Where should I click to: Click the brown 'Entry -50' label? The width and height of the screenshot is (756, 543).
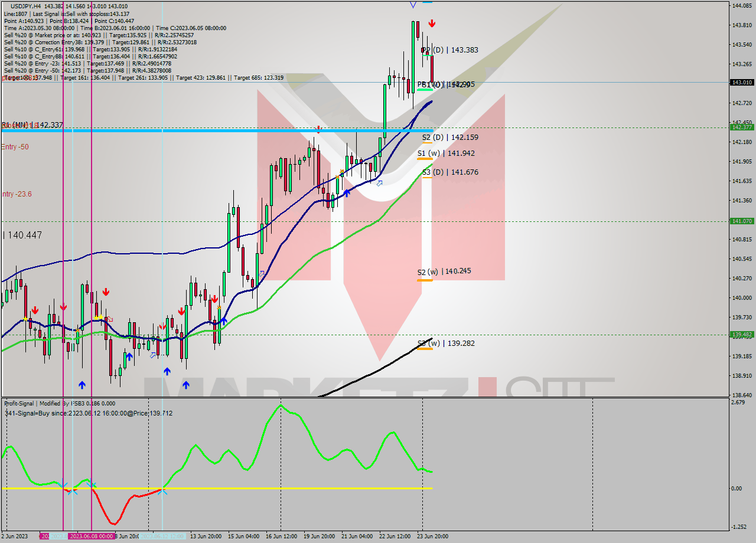click(x=15, y=146)
